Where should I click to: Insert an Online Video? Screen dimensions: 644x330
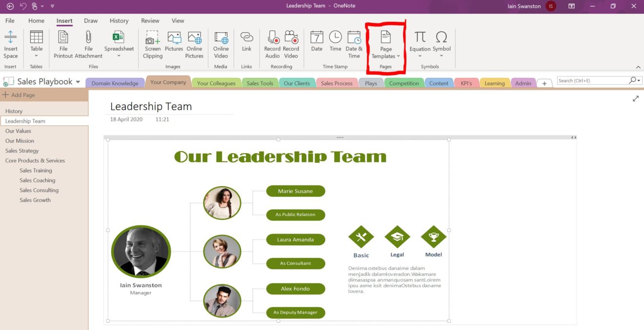(x=221, y=38)
